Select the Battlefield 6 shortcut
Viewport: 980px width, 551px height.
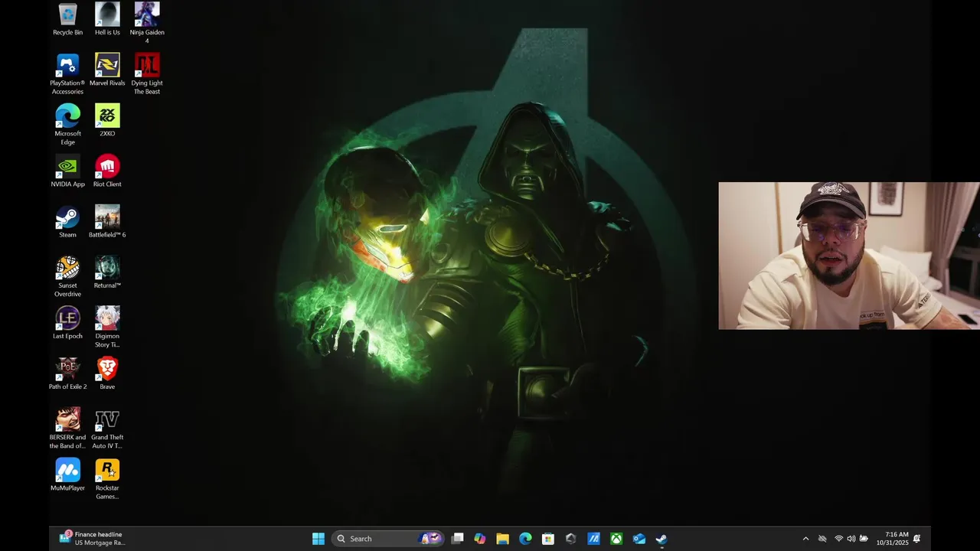[107, 221]
